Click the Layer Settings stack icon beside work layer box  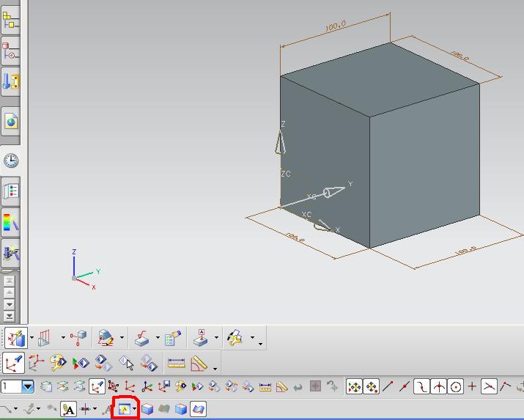pyautogui.click(x=46, y=386)
